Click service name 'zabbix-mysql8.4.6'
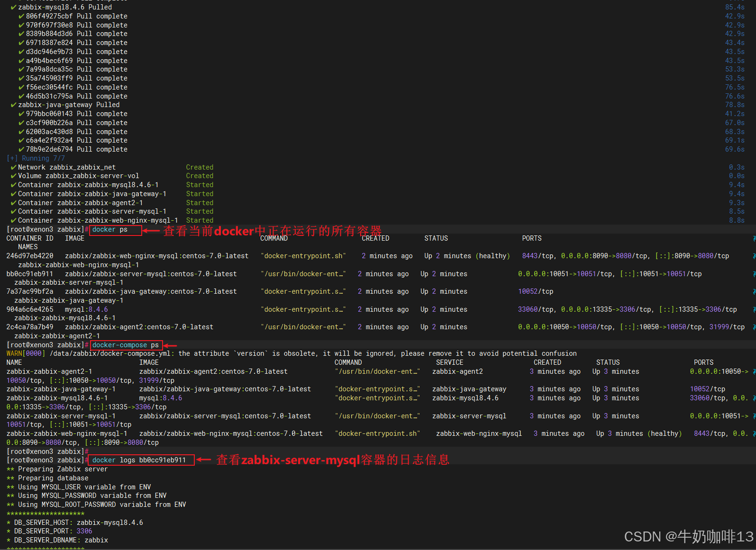 [465, 398]
